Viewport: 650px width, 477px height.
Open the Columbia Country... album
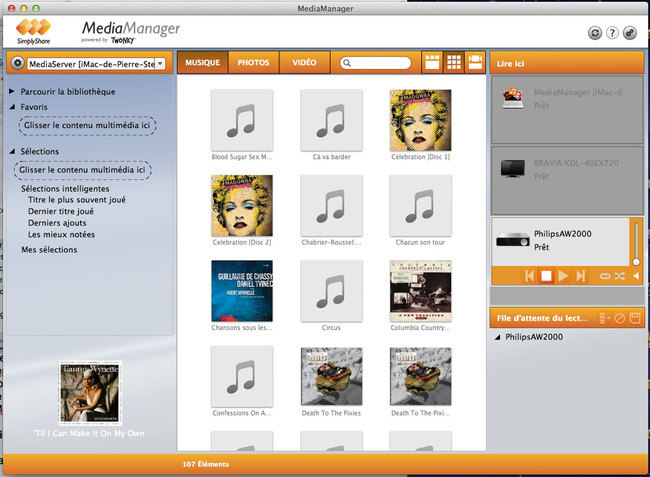421,291
